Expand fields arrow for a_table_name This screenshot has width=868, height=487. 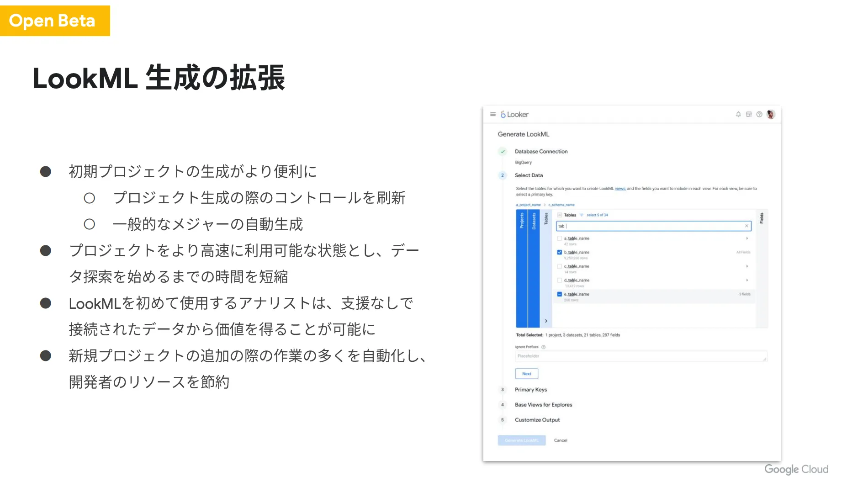(747, 238)
